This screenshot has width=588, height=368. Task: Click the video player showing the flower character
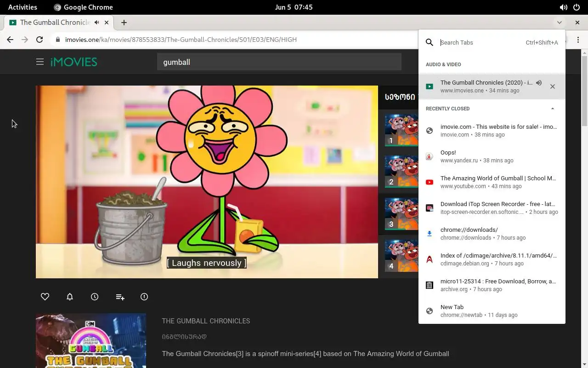click(x=207, y=182)
